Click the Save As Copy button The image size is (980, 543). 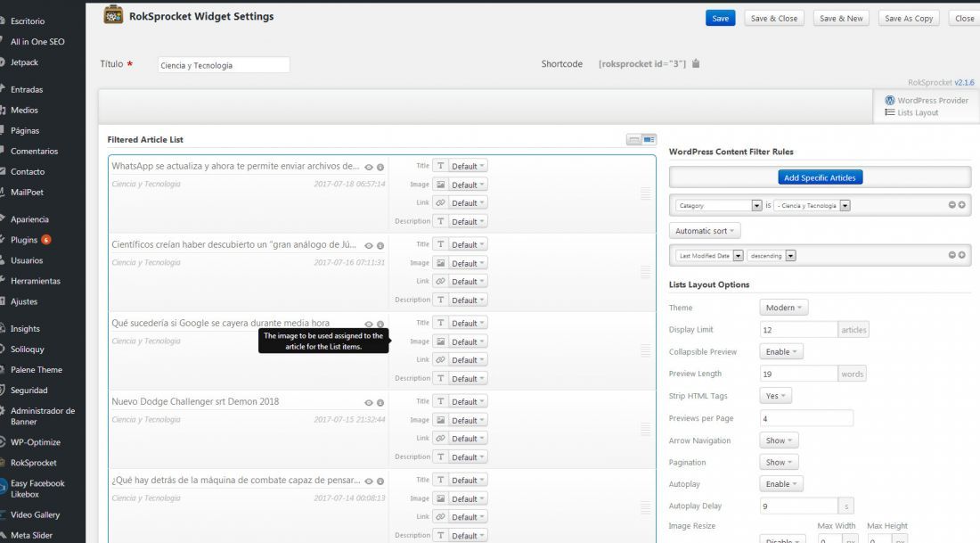tap(909, 18)
